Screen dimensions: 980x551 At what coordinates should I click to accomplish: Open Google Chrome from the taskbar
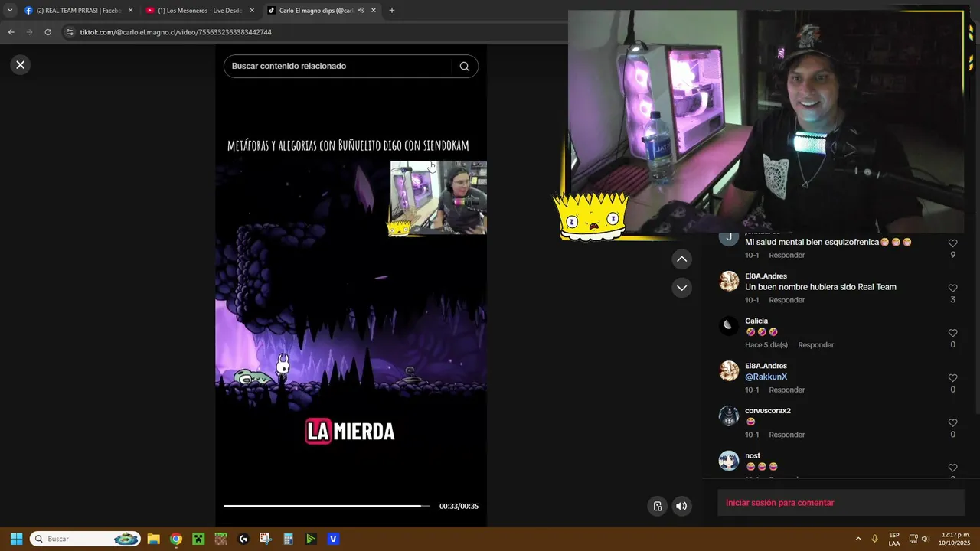175,539
